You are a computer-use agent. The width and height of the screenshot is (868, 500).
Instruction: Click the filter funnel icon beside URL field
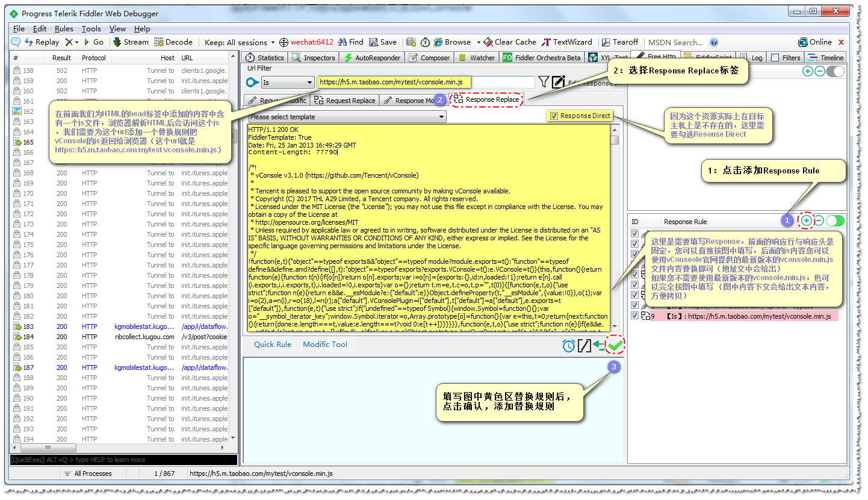[544, 82]
